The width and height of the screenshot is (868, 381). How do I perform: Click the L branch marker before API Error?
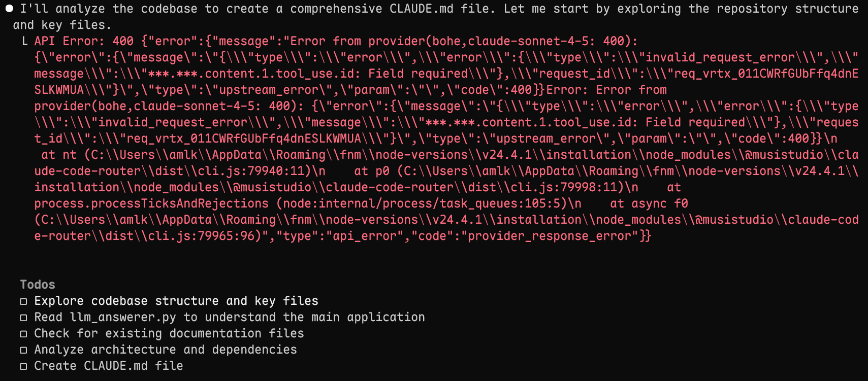coord(25,41)
